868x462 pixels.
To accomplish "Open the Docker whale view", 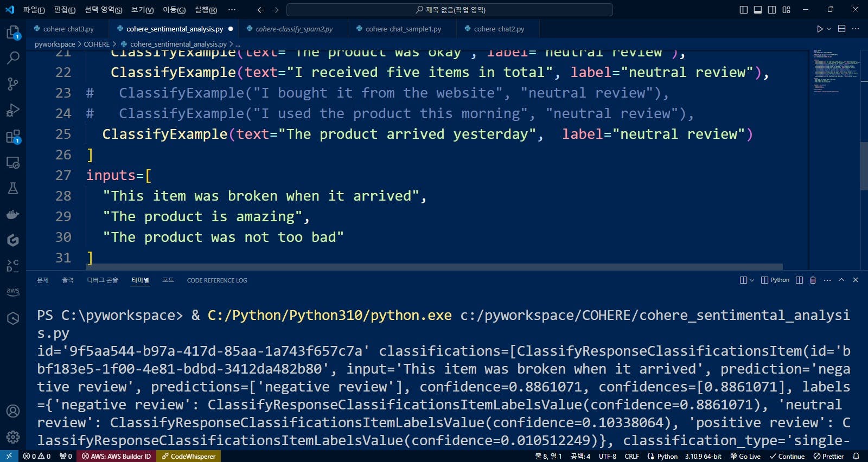I will pos(13,214).
